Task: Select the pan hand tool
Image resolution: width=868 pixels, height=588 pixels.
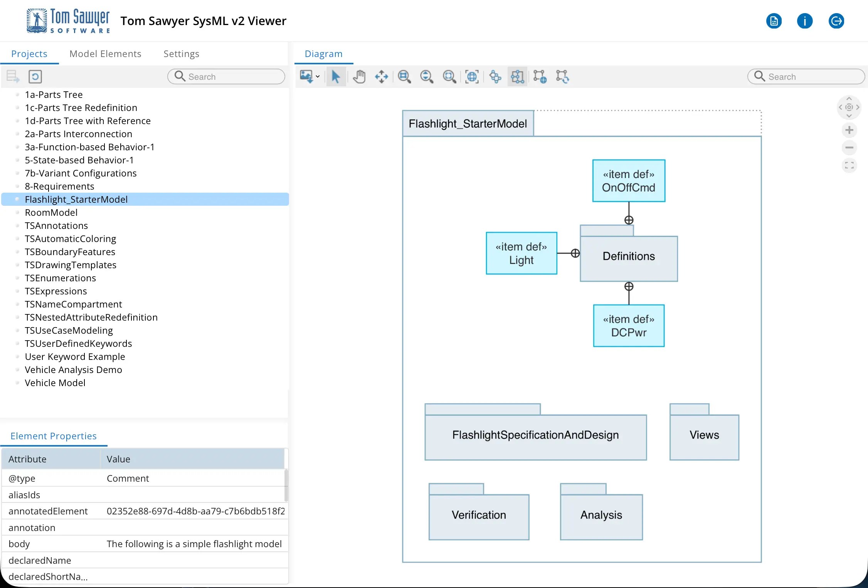Action: click(358, 77)
